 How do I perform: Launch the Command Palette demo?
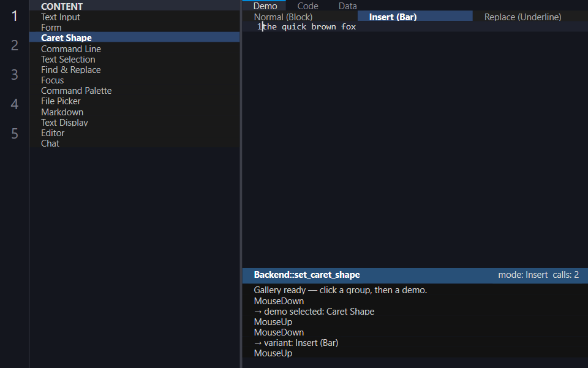(134, 91)
